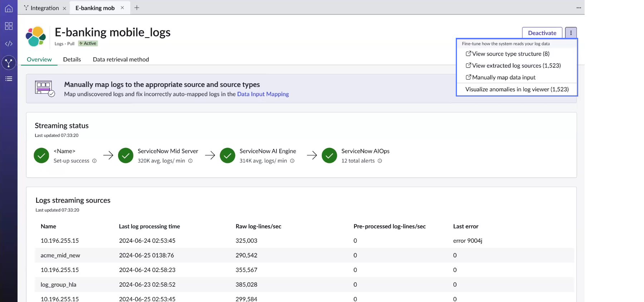This screenshot has height=302, width=644.
Task: Click the E-banking mobile_logs page title
Action: 113,32
